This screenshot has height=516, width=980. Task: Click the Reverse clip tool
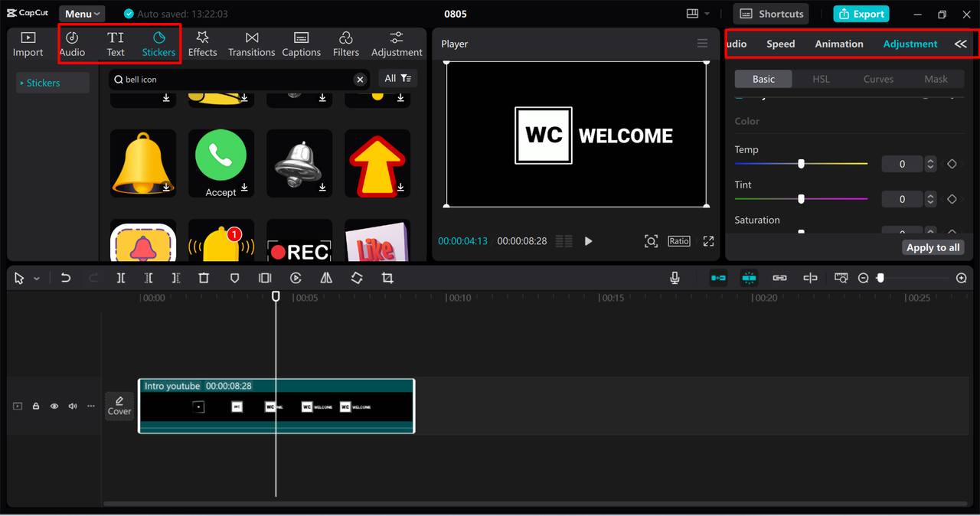[296, 278]
